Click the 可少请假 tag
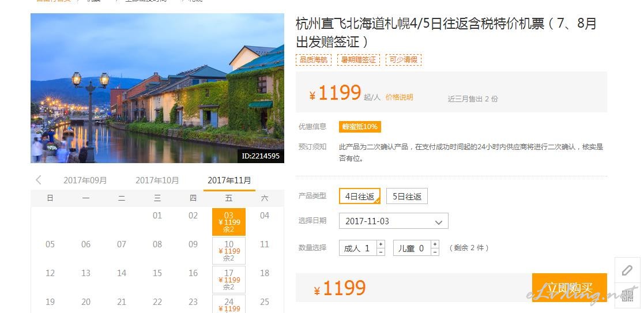 pyautogui.click(x=404, y=60)
